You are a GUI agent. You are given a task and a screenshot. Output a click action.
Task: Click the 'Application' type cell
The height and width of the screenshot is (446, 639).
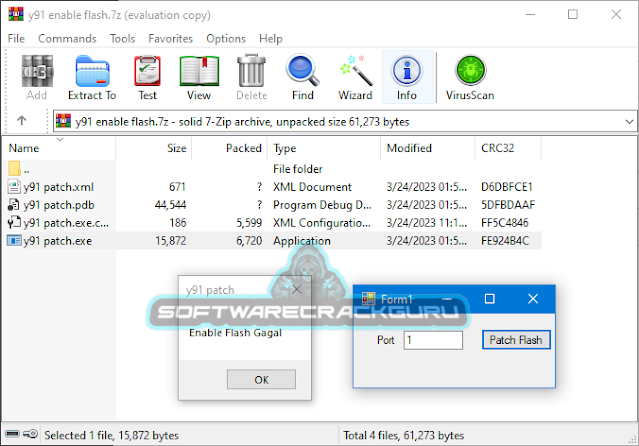[302, 241]
